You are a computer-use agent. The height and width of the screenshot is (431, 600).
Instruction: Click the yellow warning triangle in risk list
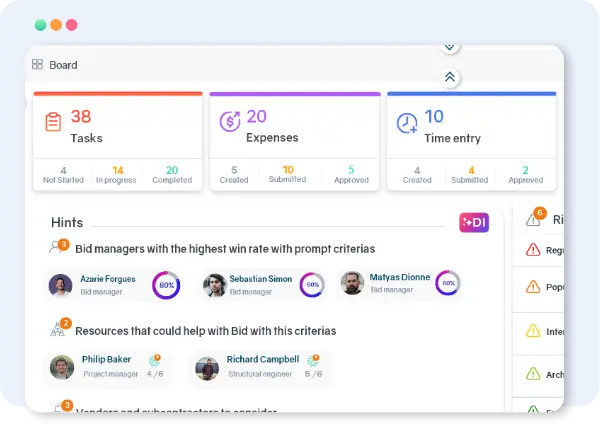(x=532, y=331)
